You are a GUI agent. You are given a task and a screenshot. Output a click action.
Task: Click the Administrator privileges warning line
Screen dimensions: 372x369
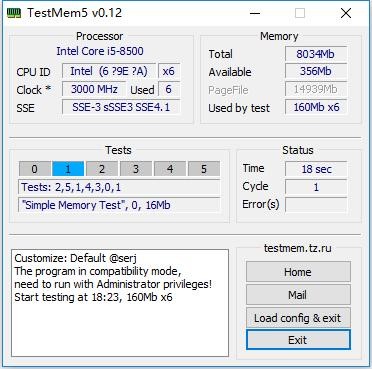(113, 284)
